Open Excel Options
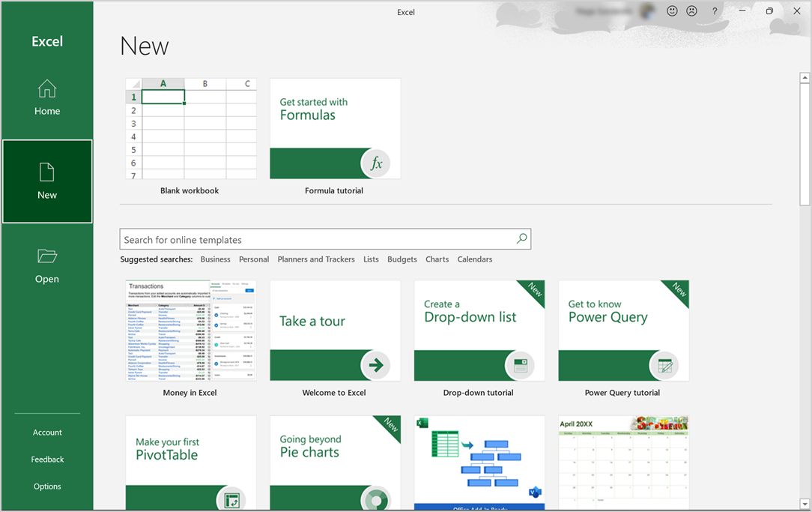 pyautogui.click(x=47, y=487)
